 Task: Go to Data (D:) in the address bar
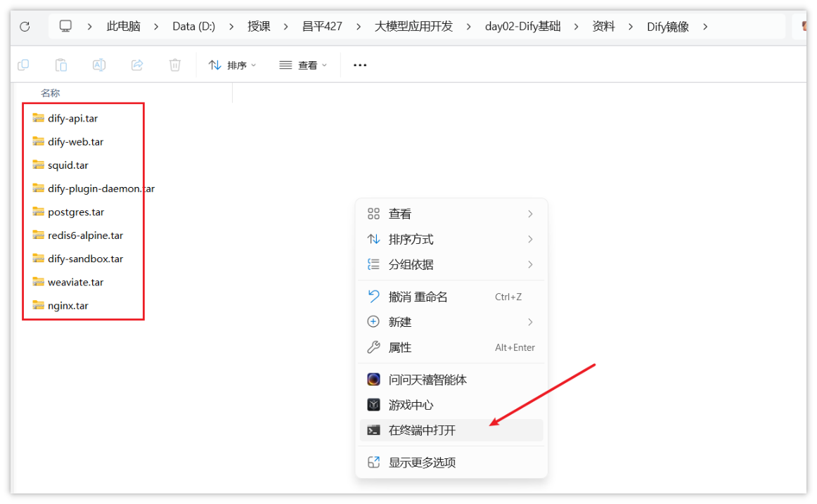[194, 27]
